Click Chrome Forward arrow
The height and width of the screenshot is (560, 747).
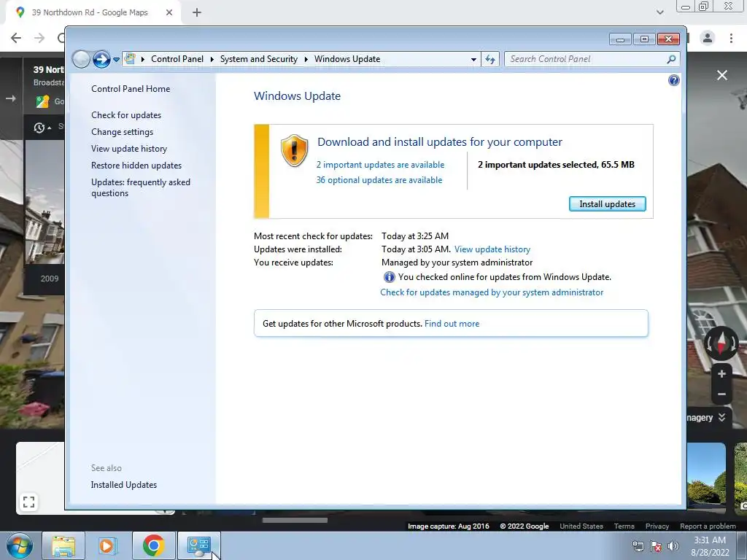click(x=39, y=38)
